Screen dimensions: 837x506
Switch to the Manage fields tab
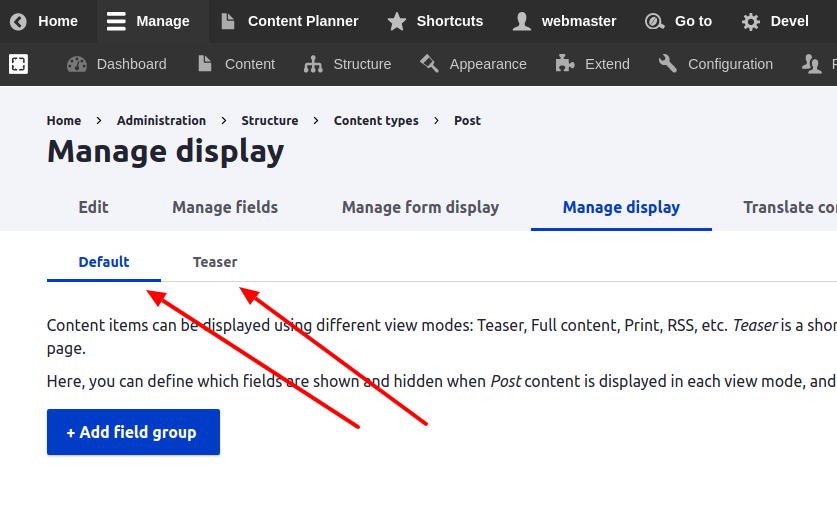click(x=225, y=207)
